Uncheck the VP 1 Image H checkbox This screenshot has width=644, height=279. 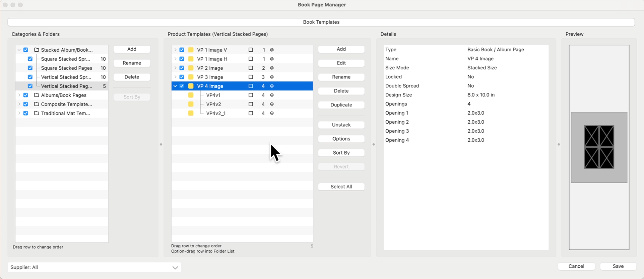(x=182, y=59)
